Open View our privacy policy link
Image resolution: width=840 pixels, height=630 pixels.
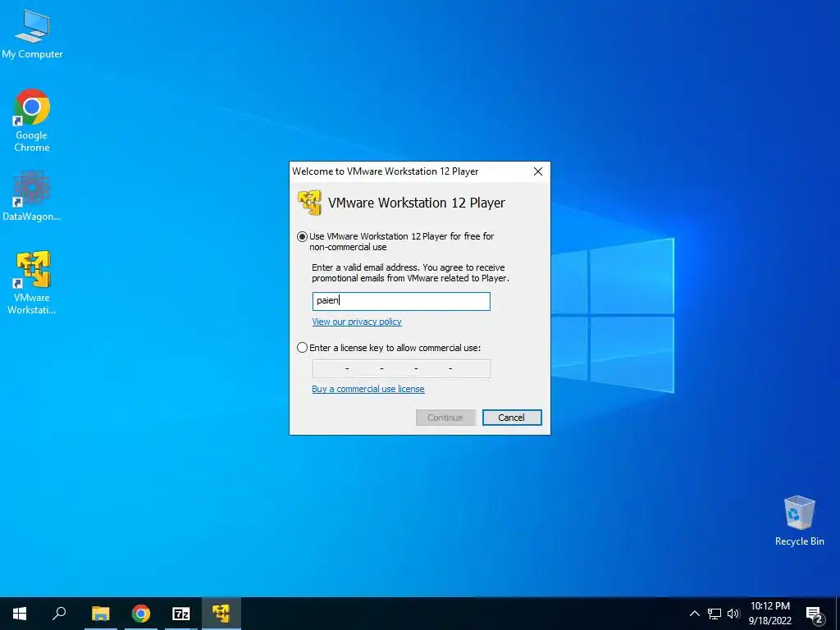357,322
